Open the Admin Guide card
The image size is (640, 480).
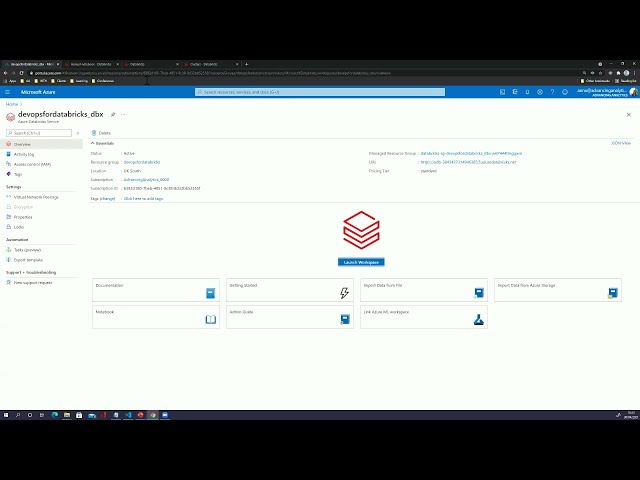(x=290, y=317)
